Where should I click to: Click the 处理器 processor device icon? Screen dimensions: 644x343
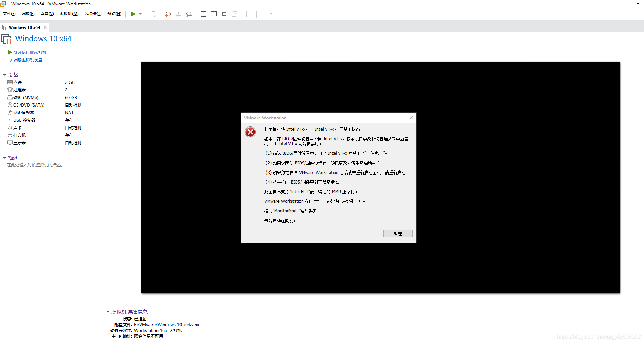point(10,90)
